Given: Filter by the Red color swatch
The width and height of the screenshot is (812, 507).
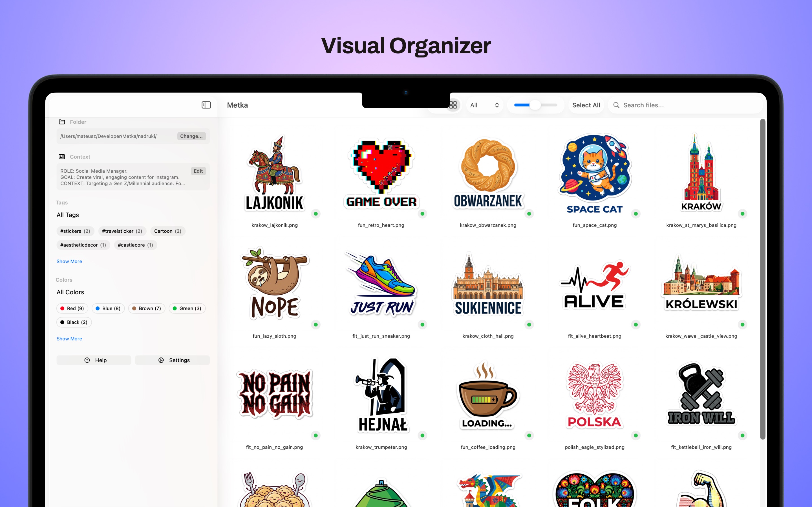Looking at the screenshot, I should click(x=72, y=308).
